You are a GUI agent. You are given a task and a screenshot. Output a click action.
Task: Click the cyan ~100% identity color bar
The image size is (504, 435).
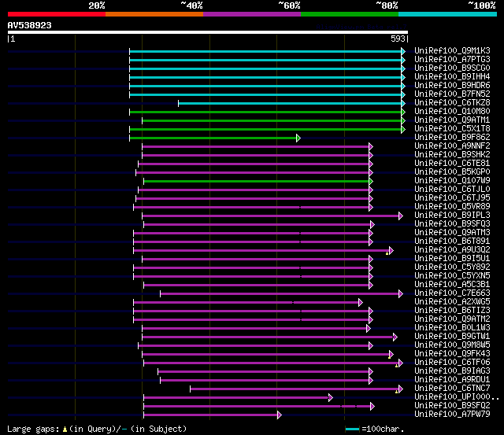[x=448, y=14]
